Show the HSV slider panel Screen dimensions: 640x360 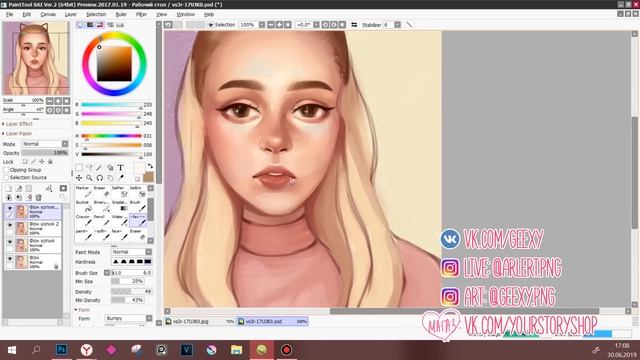[x=100, y=25]
